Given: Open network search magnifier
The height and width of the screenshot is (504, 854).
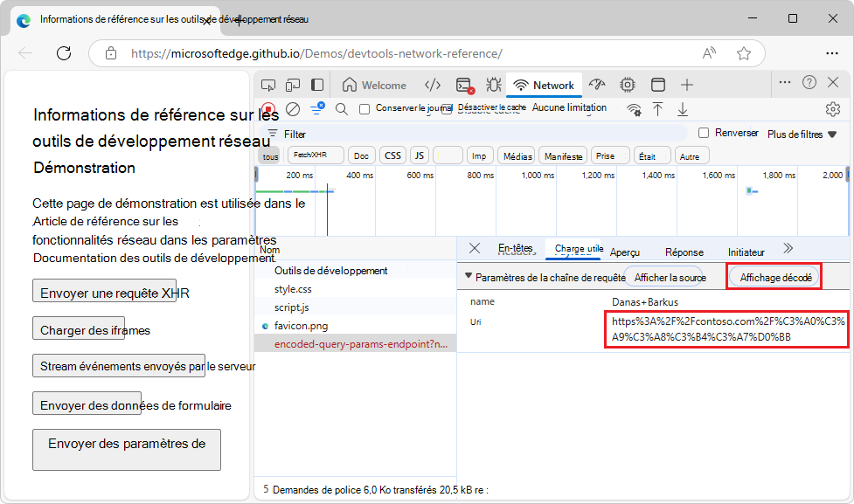Looking at the screenshot, I should [342, 109].
